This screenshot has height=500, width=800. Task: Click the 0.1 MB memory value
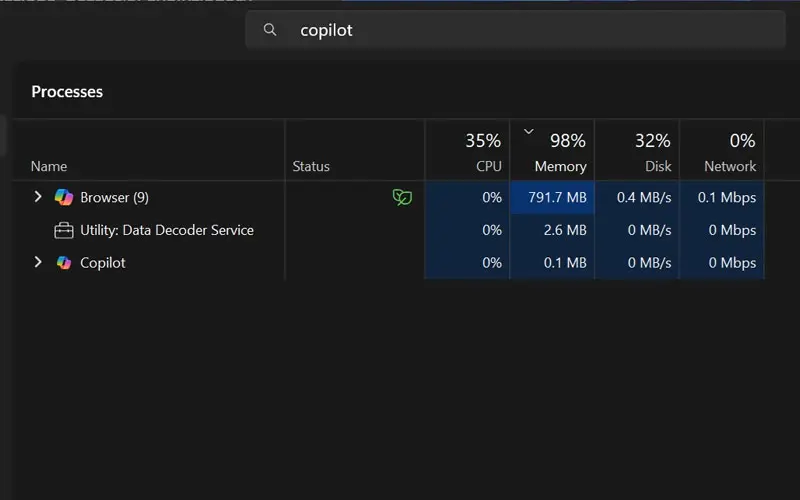click(565, 263)
